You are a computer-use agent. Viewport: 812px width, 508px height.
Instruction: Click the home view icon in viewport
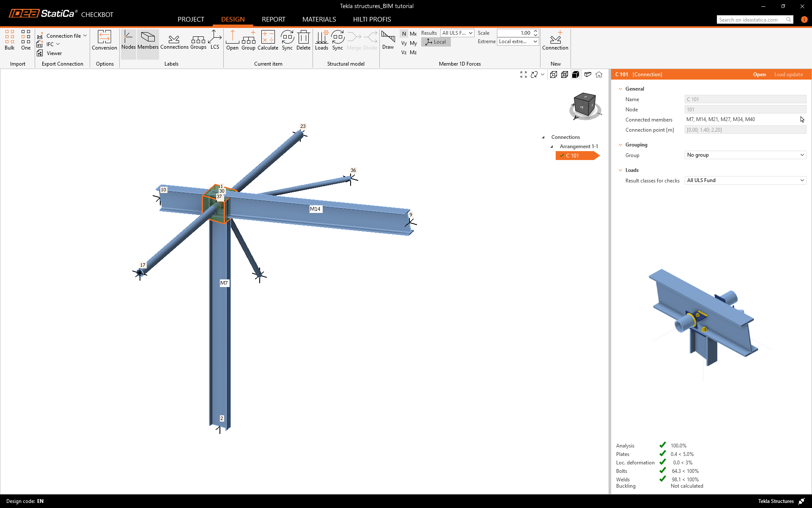tap(599, 75)
